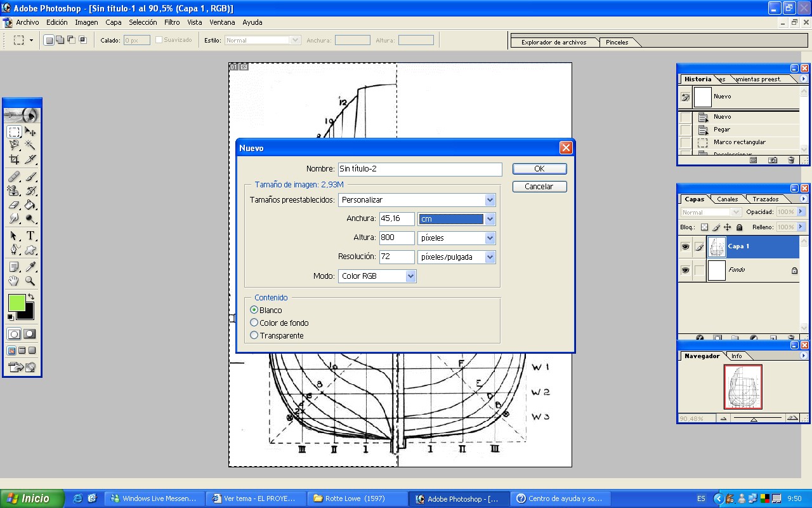Select the Clone Stamp tool
The image size is (812, 508).
pyautogui.click(x=14, y=190)
